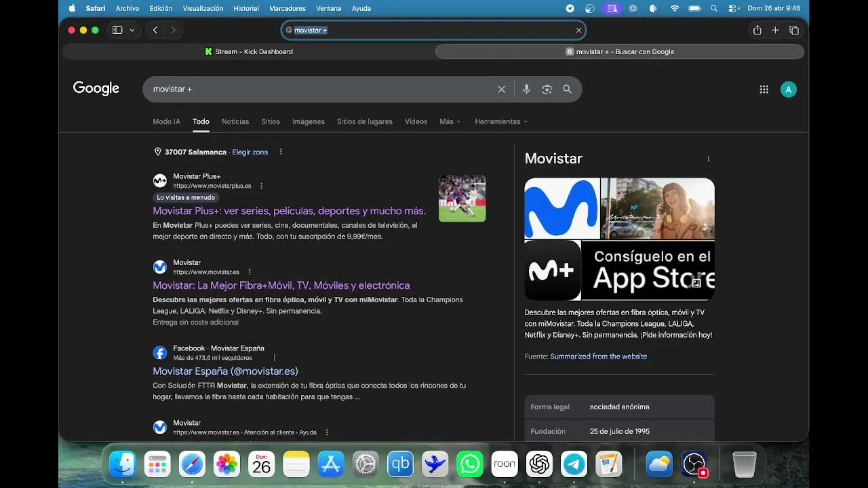Switch to the Vídeos tab
The height and width of the screenshot is (488, 868).
coord(416,122)
